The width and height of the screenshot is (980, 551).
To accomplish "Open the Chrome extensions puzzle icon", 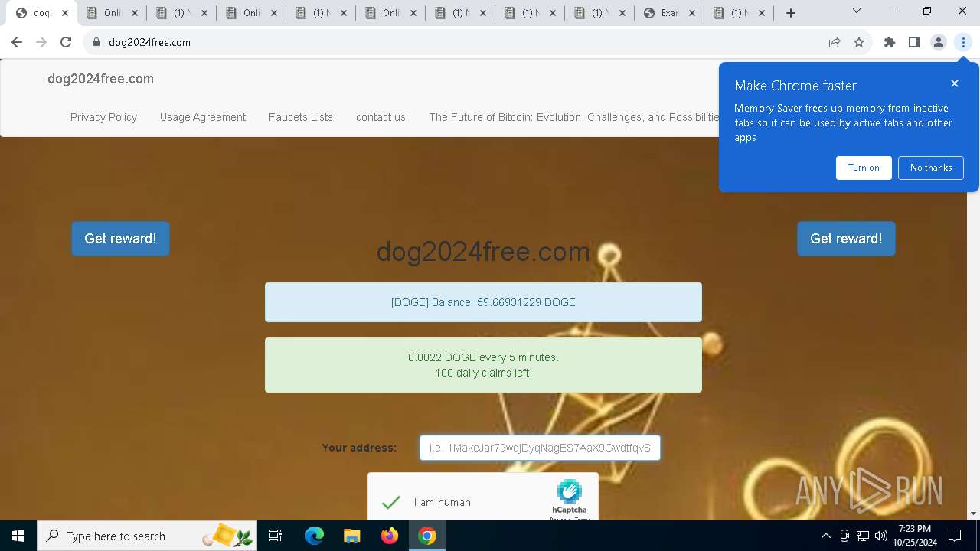I will point(890,42).
